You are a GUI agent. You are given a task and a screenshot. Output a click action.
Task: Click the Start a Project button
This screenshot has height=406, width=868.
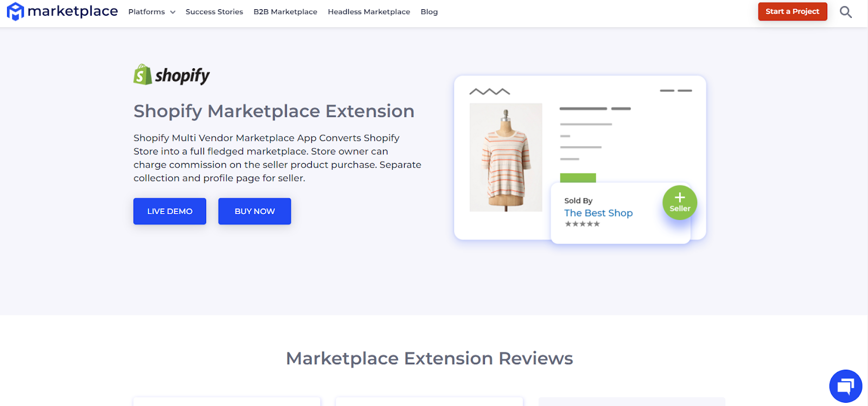pyautogui.click(x=793, y=11)
